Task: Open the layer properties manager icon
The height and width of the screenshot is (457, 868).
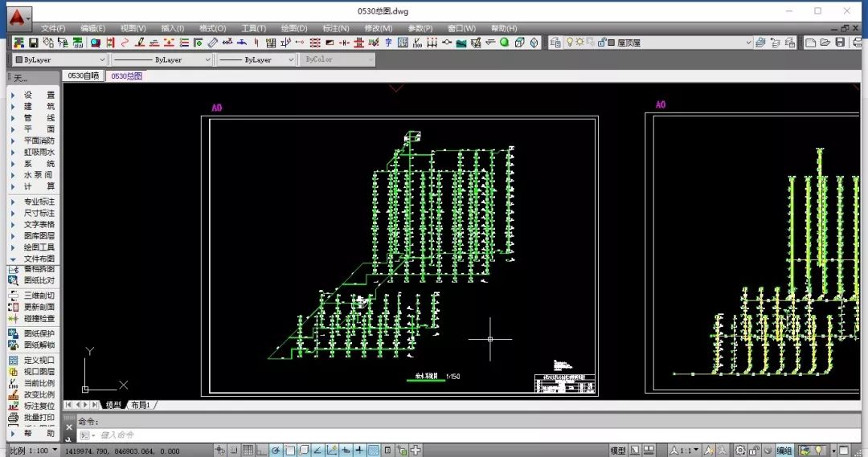Action: tap(555, 43)
